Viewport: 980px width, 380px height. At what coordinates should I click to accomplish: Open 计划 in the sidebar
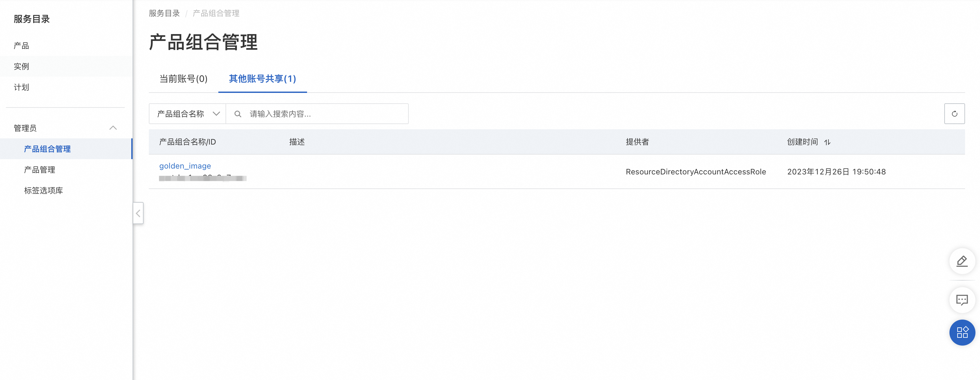tap(21, 87)
